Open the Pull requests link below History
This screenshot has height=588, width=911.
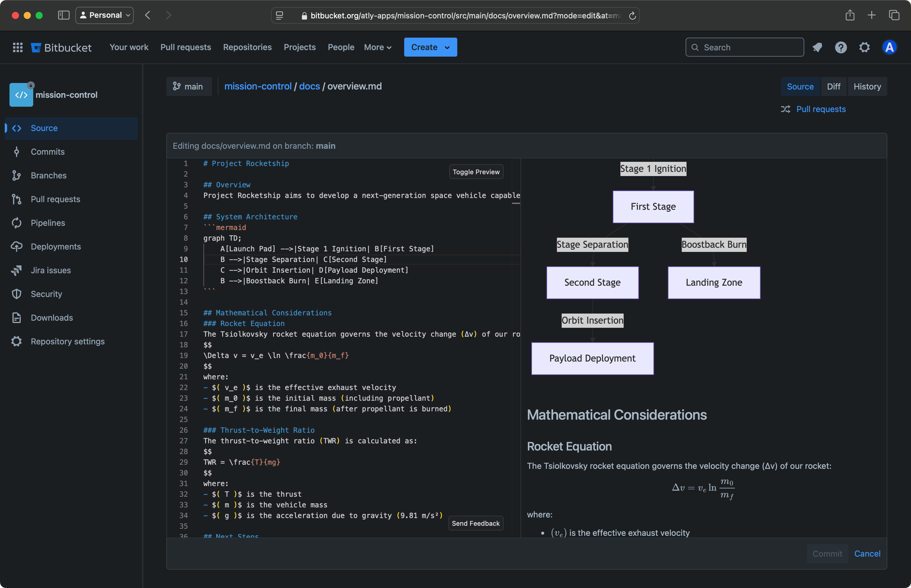[821, 109]
